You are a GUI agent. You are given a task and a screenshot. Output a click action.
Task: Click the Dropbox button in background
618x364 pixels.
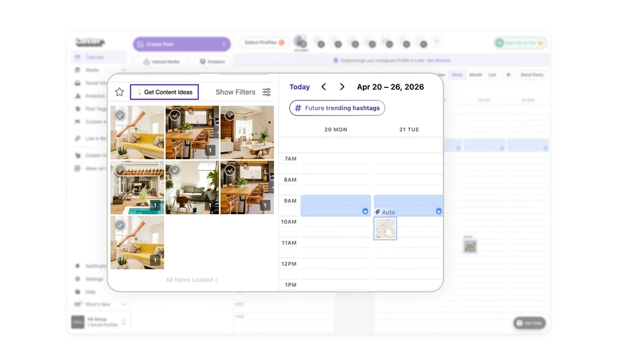click(x=212, y=62)
